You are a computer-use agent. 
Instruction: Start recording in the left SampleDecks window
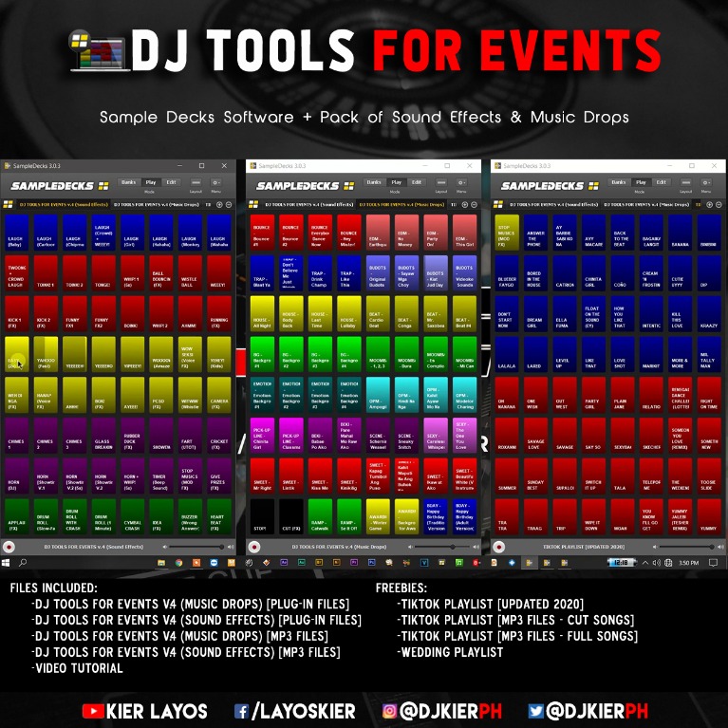tap(9, 547)
